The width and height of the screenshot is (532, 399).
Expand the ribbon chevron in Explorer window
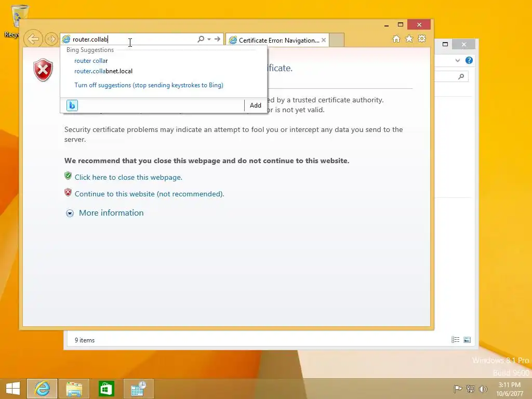pyautogui.click(x=458, y=60)
